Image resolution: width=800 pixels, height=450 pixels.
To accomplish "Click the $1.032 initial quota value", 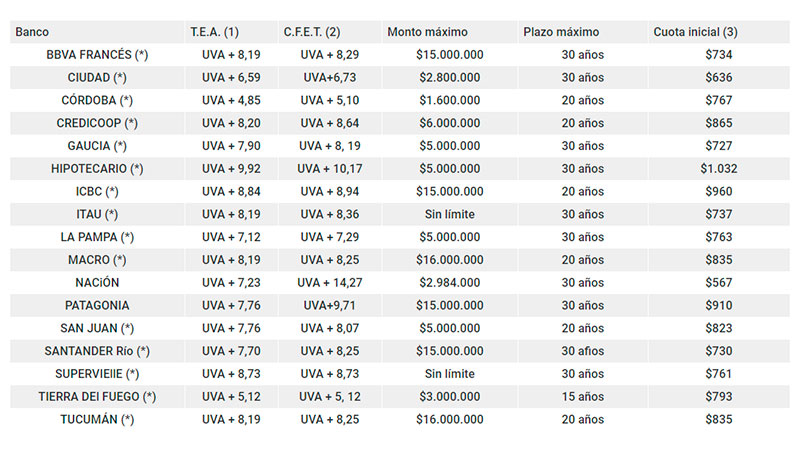I will coord(718,169).
